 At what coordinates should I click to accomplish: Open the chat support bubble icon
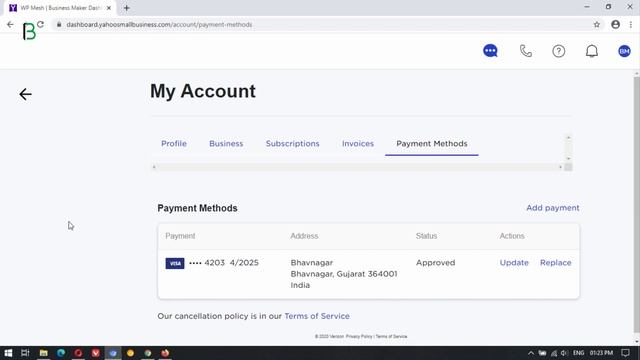click(x=490, y=51)
